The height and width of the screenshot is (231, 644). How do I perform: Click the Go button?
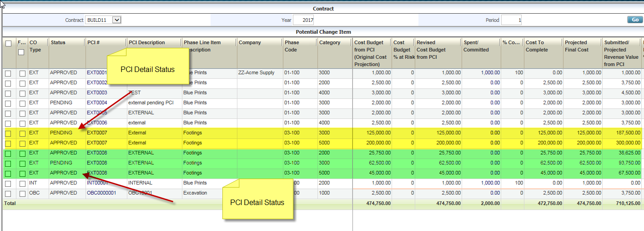pyautogui.click(x=634, y=20)
